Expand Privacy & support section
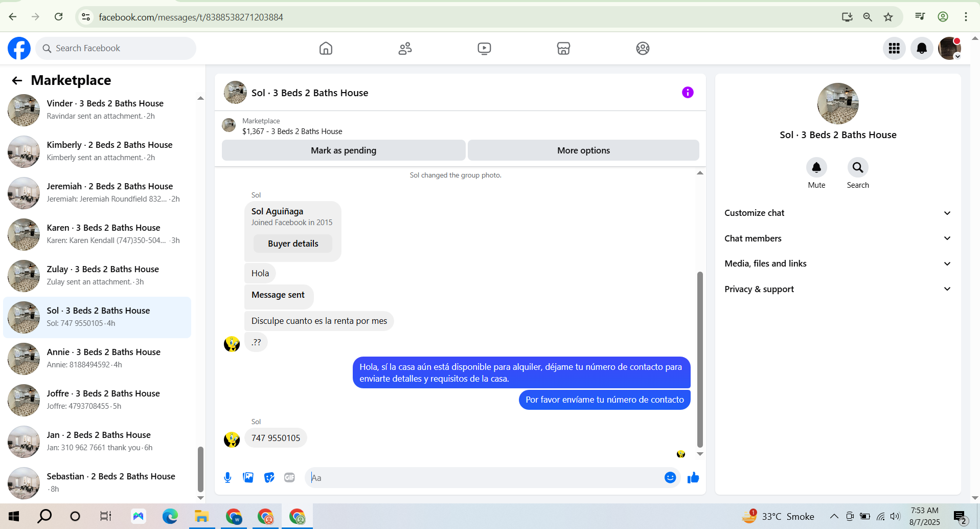Image resolution: width=980 pixels, height=529 pixels. pyautogui.click(x=838, y=289)
